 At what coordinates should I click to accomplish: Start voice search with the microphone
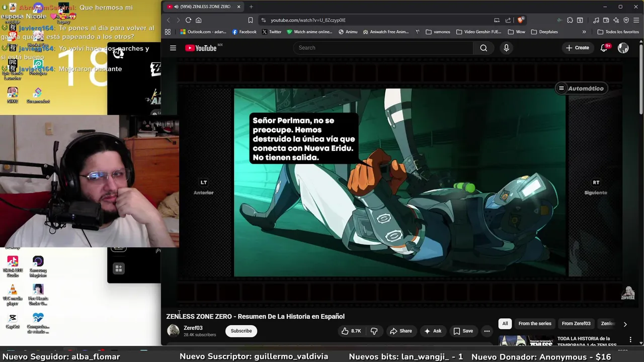coord(506,48)
